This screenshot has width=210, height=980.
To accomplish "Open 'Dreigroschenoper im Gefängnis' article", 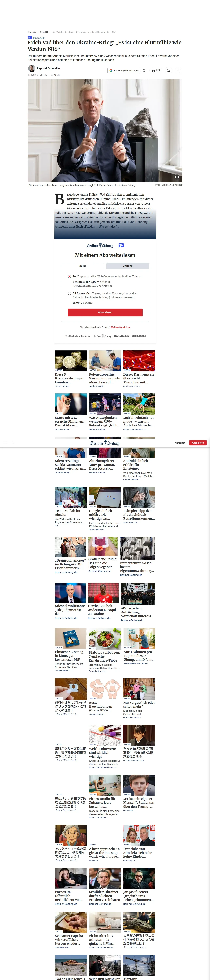I will tap(70, 555).
